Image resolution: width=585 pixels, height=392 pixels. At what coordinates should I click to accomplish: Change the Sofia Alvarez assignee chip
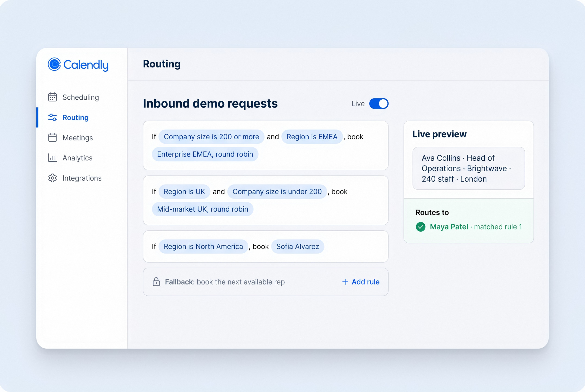click(x=298, y=246)
